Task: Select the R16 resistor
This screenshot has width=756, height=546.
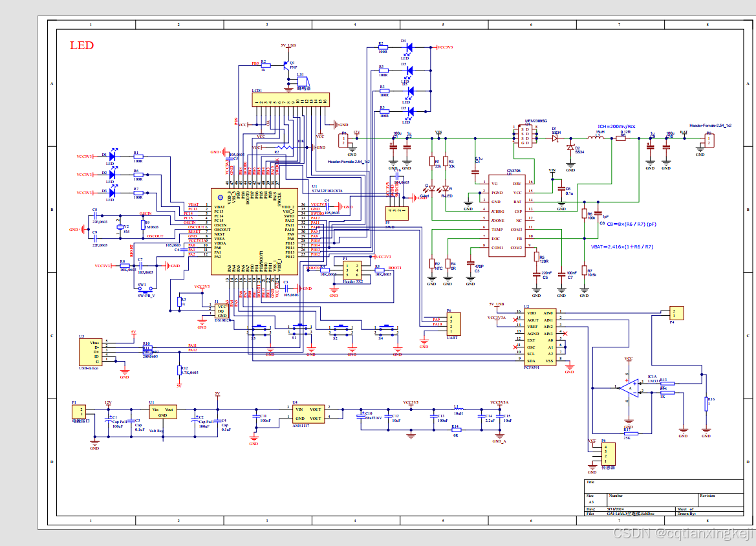Action: click(706, 404)
